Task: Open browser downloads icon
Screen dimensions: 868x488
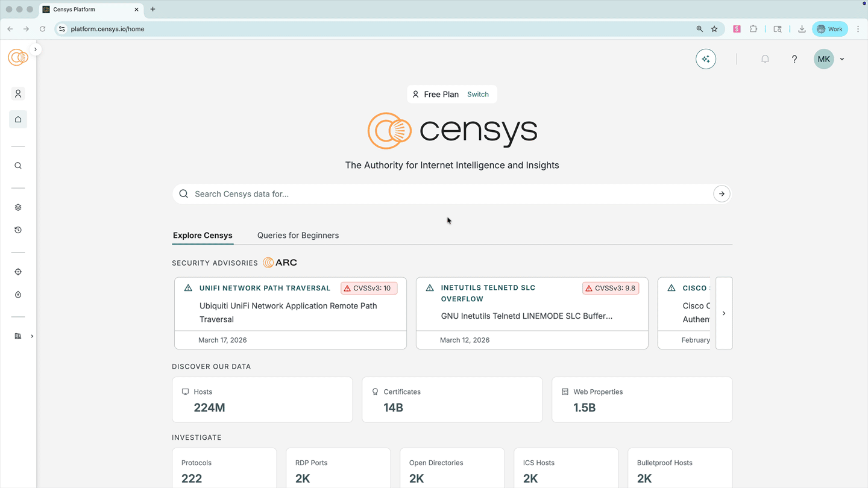Action: point(802,29)
